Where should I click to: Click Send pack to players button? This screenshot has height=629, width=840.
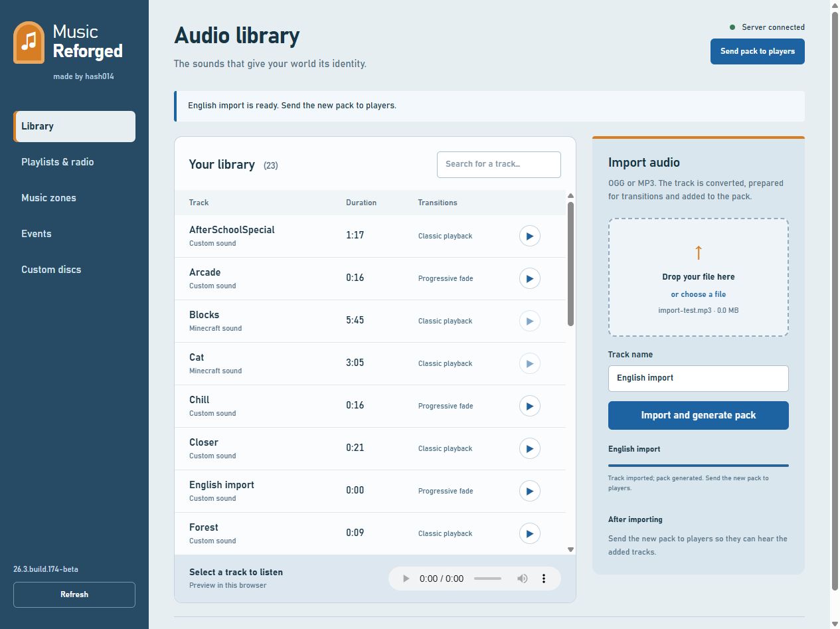[757, 51]
